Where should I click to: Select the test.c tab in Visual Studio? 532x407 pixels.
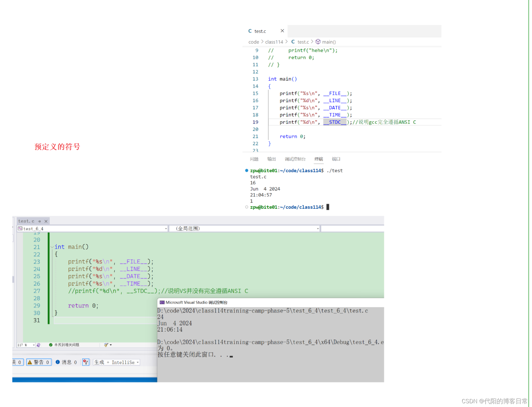26,221
